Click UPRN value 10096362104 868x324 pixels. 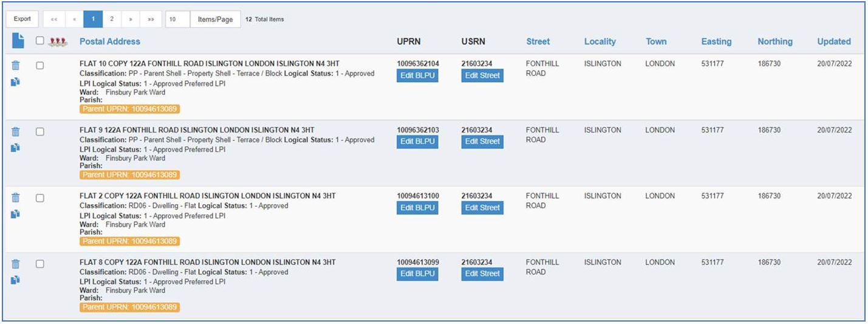pyautogui.click(x=418, y=64)
